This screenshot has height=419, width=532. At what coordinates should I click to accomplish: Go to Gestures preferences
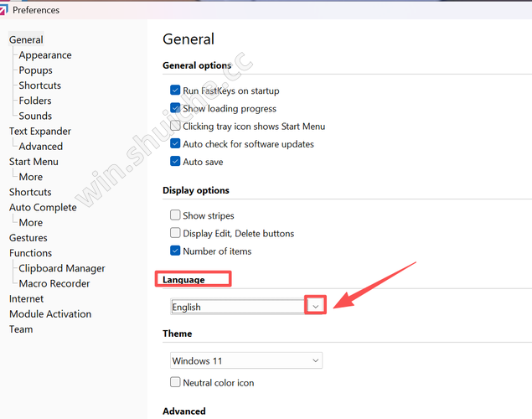point(28,238)
